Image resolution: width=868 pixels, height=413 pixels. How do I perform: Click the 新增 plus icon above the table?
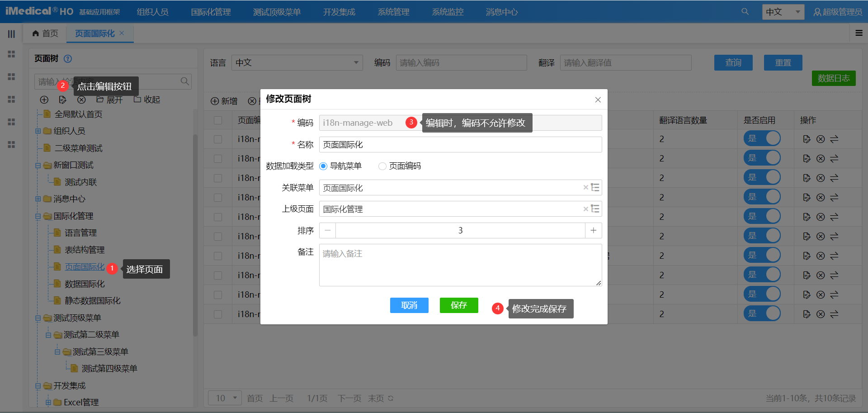tap(215, 101)
